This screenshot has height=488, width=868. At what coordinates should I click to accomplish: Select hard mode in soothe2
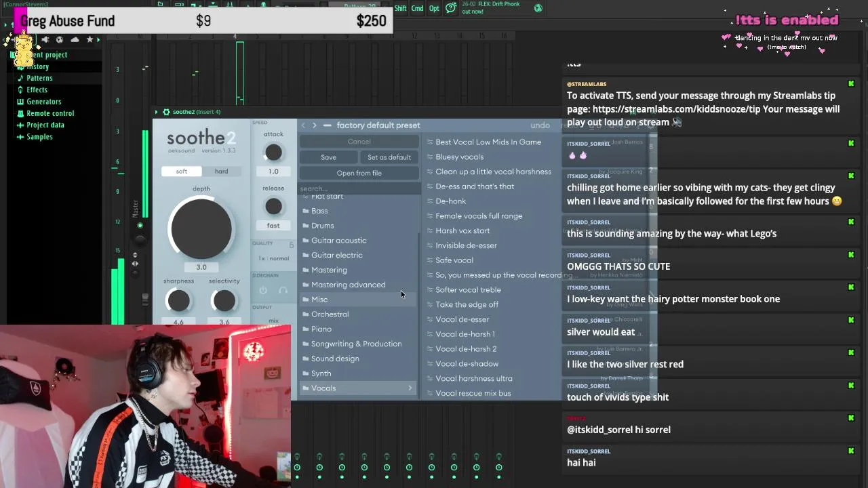[x=221, y=171]
